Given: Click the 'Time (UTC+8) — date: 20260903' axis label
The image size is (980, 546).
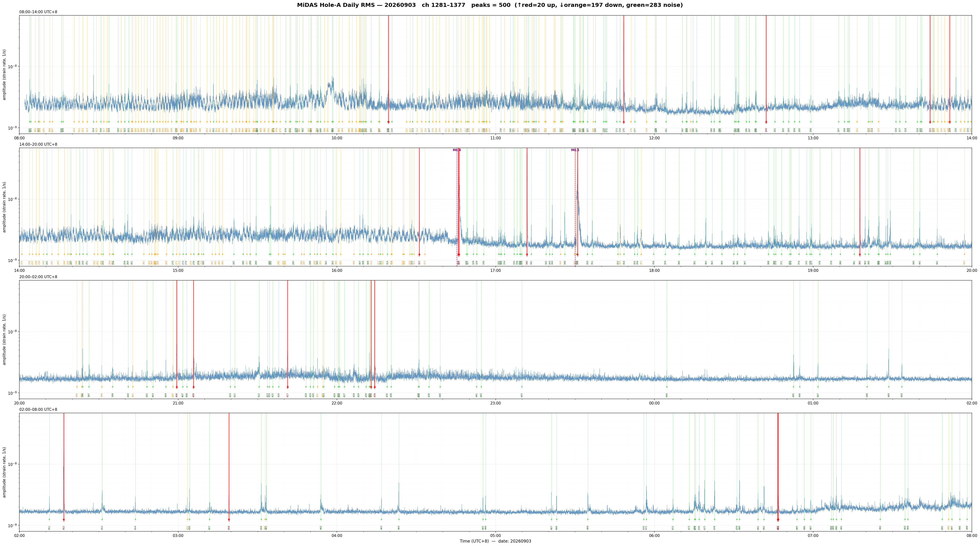Looking at the screenshot, I should (x=495, y=541).
